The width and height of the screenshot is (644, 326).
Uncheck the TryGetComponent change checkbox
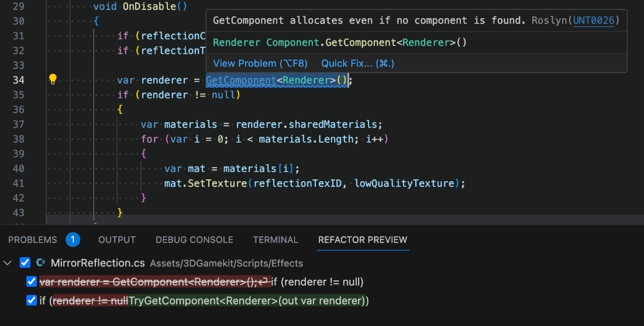32,301
